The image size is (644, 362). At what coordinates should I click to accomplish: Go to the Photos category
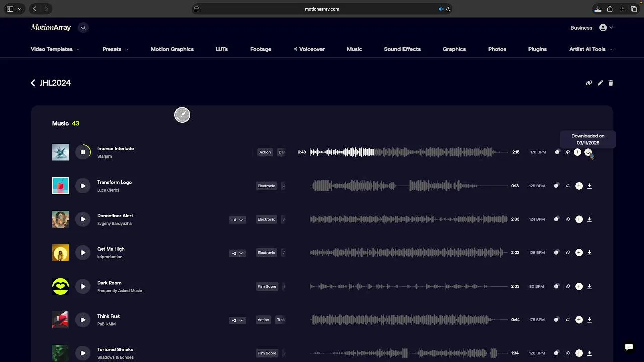click(497, 49)
